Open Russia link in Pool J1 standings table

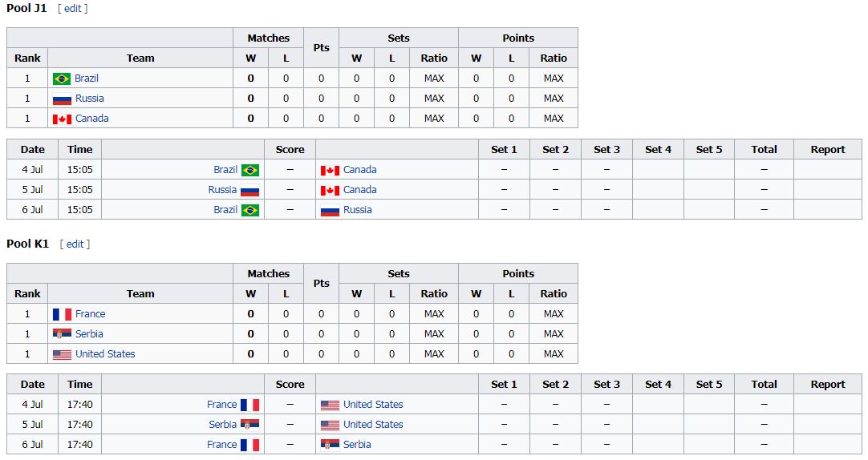point(90,98)
